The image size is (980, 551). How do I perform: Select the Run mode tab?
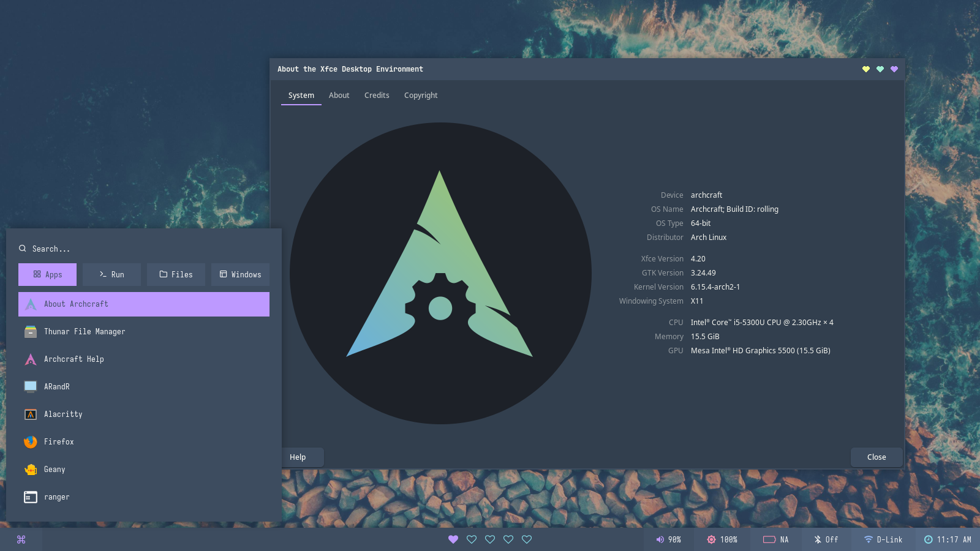[111, 274]
